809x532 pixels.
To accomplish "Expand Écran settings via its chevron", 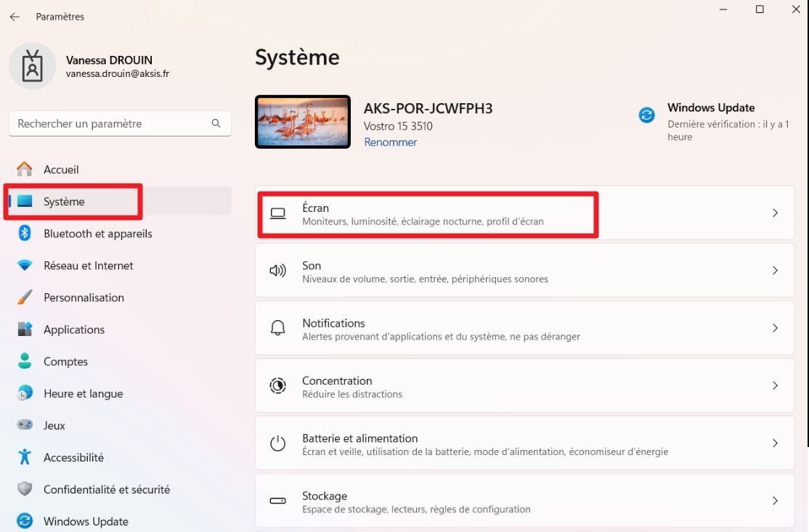I will coord(775,213).
